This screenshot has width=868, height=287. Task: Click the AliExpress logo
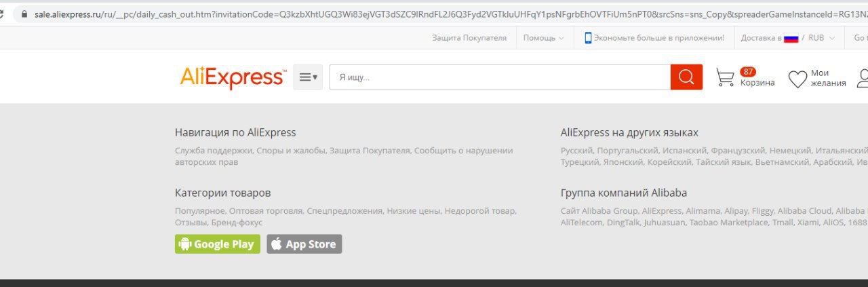point(233,77)
